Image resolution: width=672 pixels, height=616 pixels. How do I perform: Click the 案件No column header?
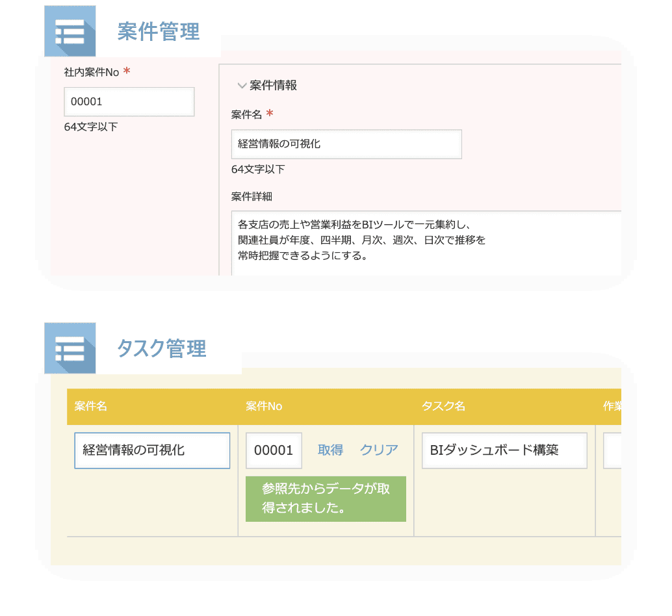pos(264,407)
